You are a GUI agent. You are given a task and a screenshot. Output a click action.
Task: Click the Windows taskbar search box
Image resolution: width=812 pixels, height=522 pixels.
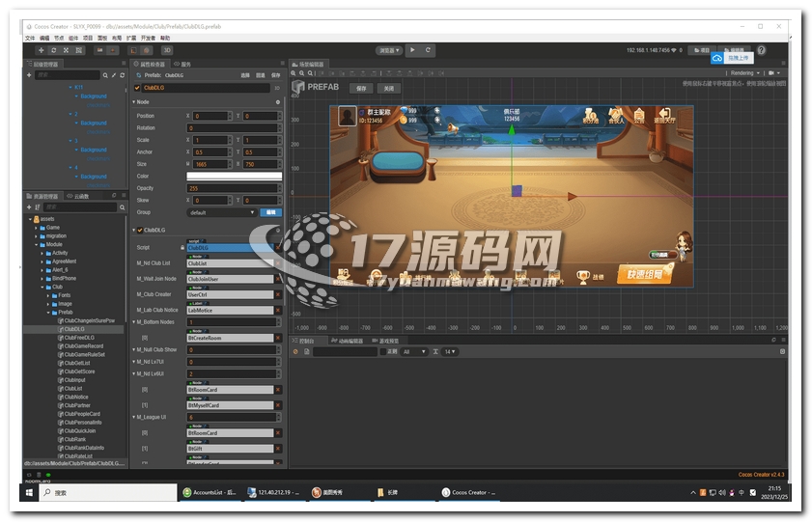[108, 492]
